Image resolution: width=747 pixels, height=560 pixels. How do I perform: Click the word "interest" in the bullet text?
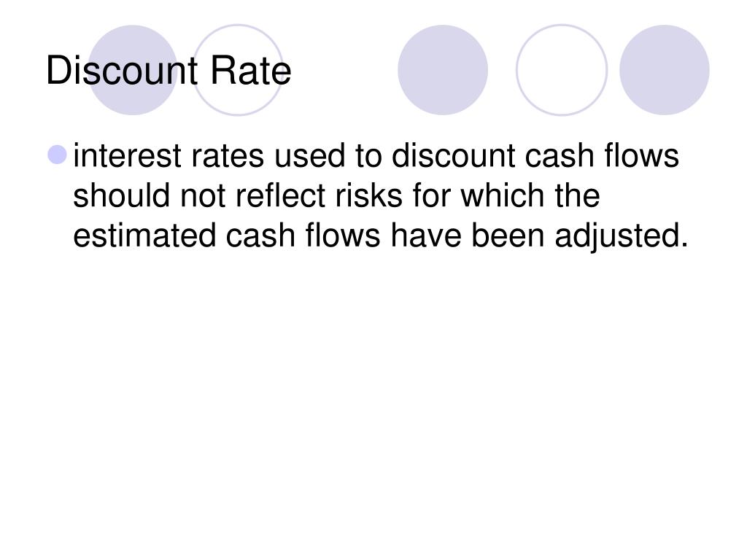click(x=127, y=156)
